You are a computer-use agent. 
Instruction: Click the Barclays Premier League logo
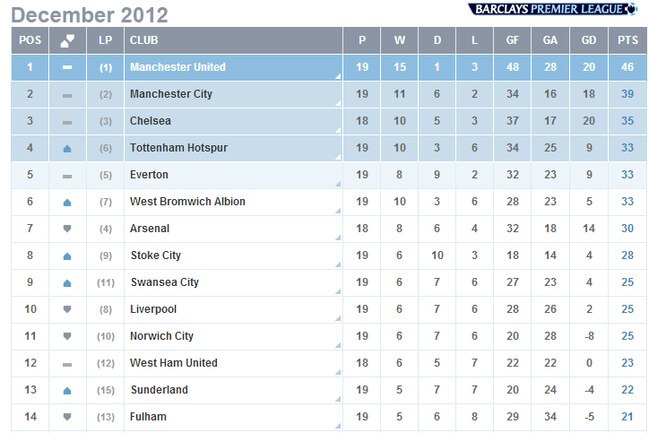553,9
